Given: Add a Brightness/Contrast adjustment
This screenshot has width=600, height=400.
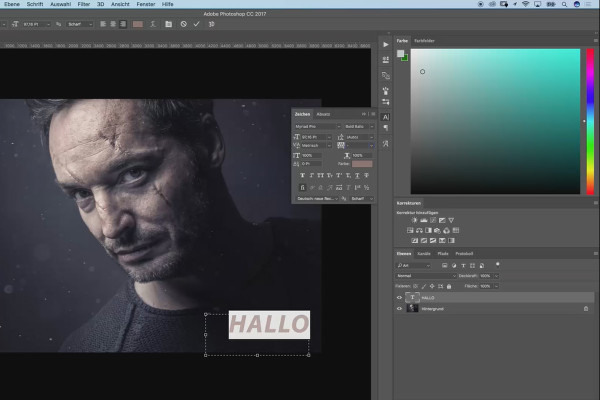Looking at the screenshot, I should tap(414, 220).
